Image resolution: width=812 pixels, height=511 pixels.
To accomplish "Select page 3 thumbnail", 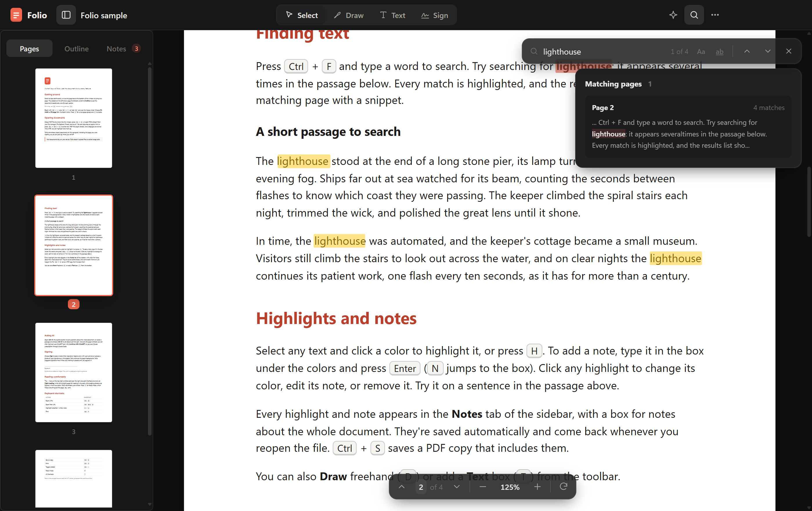I will [x=73, y=373].
